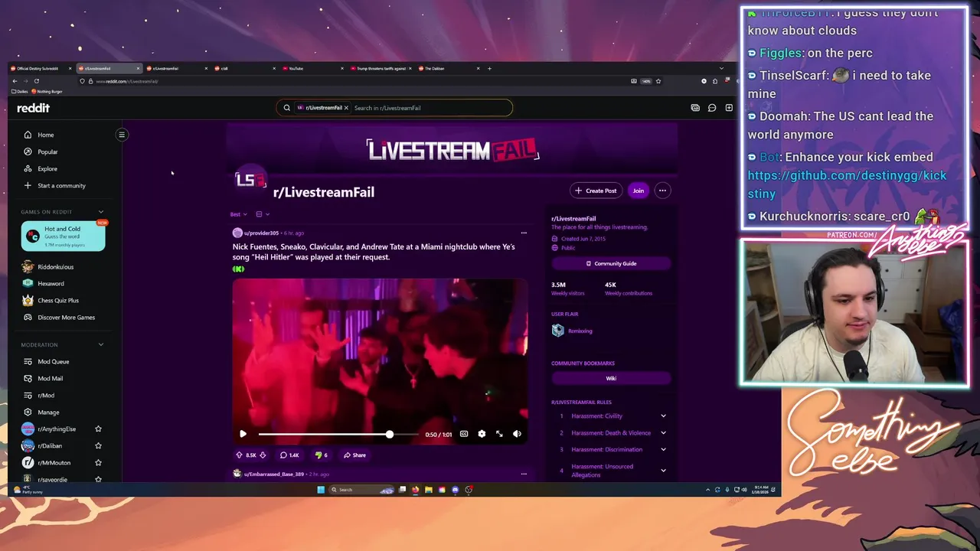Open r/Daliban community
This screenshot has width=980, height=551.
pos(50,446)
